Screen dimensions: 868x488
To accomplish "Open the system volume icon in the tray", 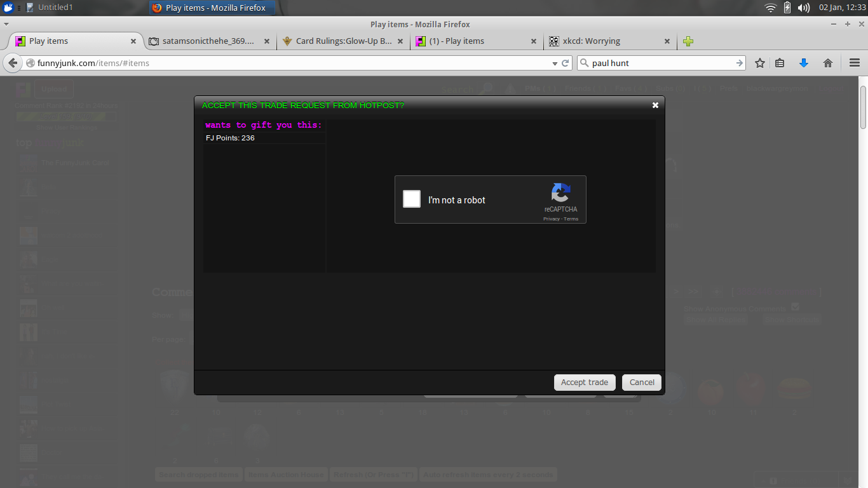I will (804, 8).
